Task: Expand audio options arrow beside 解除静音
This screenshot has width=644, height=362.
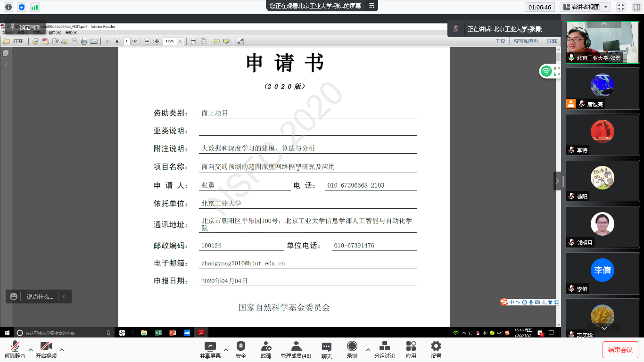Action: [x=31, y=350]
